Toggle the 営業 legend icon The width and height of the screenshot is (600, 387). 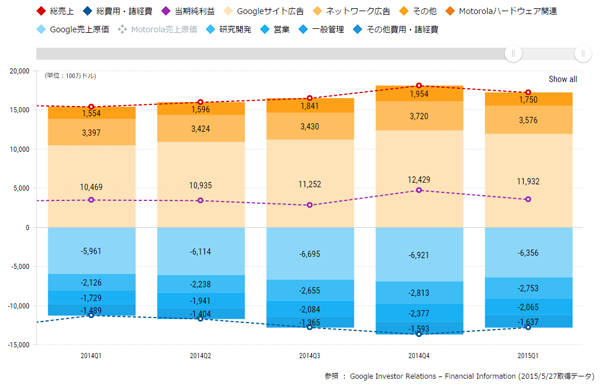265,29
